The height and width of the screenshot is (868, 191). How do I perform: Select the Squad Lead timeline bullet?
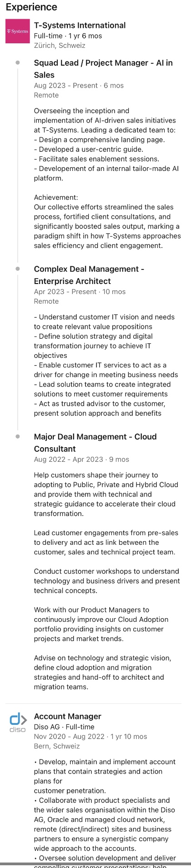click(18, 62)
